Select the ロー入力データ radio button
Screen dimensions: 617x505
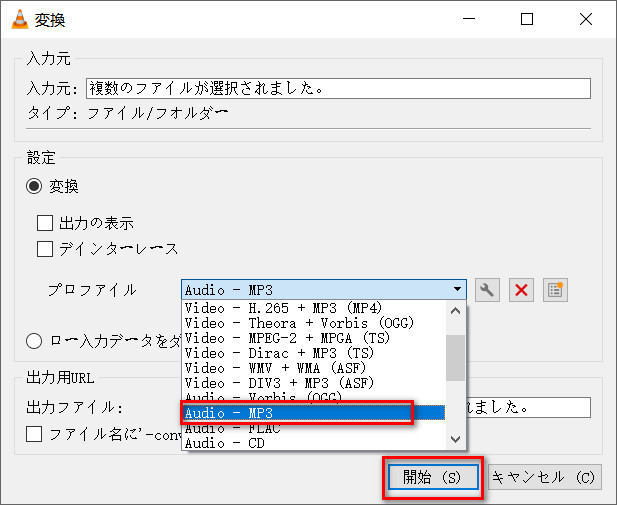pyautogui.click(x=34, y=341)
